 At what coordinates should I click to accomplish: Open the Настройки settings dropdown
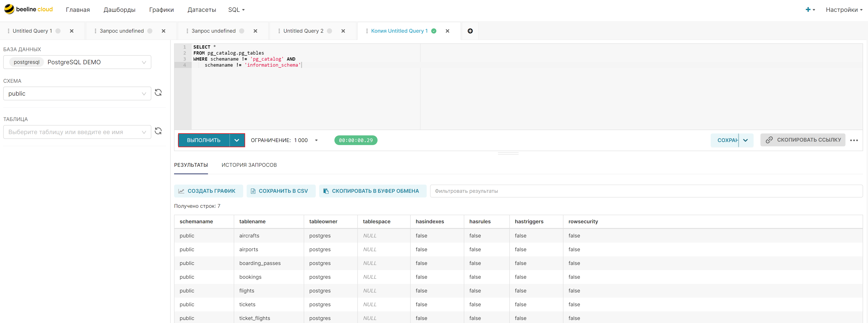[844, 10]
